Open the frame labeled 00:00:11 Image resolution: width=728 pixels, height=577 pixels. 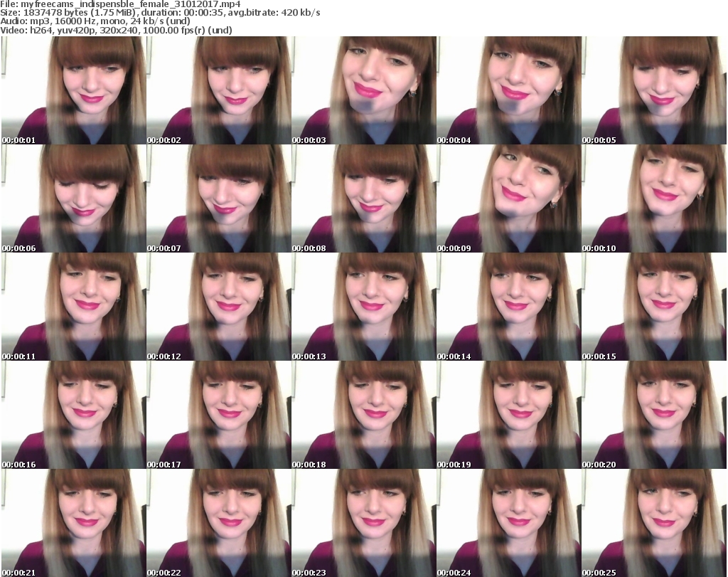(73, 307)
